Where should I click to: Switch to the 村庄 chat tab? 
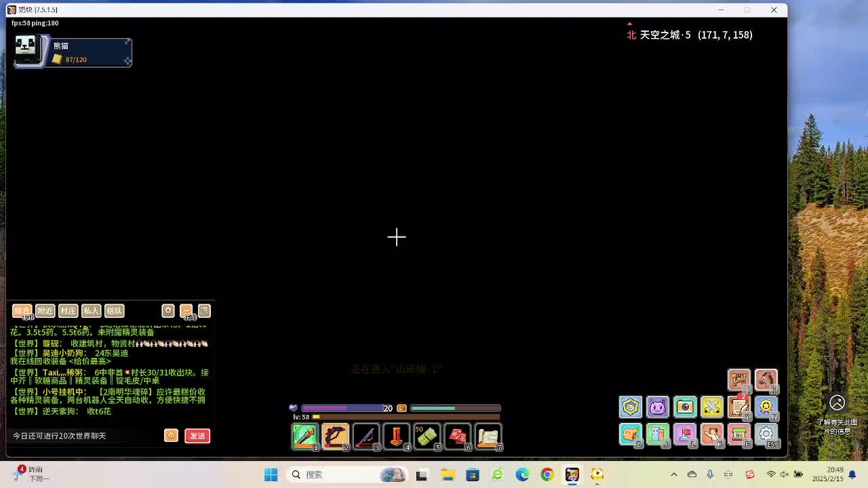tap(68, 310)
